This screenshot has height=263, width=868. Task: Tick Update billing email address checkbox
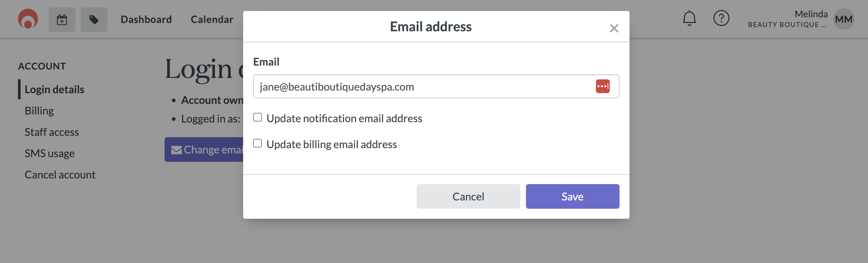(257, 143)
